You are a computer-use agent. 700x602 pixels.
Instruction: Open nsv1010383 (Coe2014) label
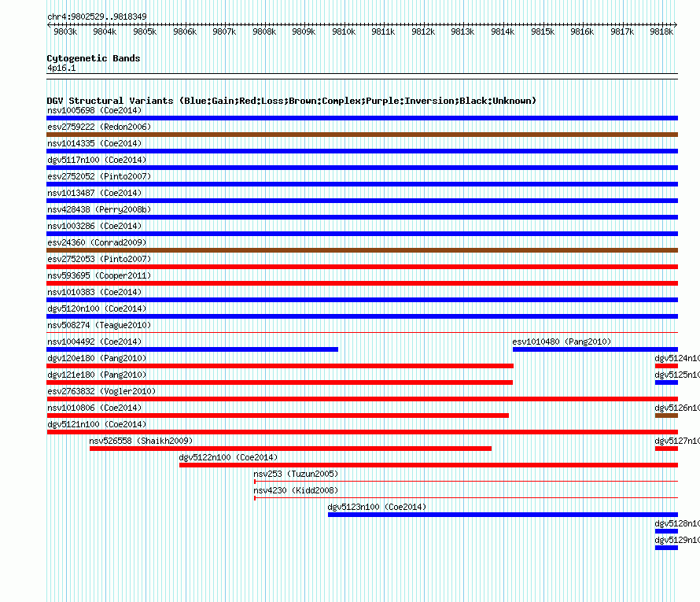pyautogui.click(x=94, y=292)
